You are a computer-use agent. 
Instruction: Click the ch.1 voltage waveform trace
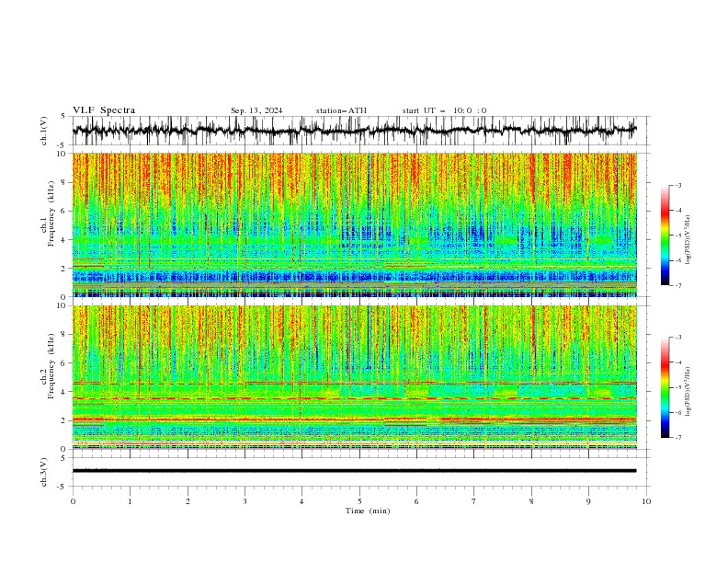354,131
